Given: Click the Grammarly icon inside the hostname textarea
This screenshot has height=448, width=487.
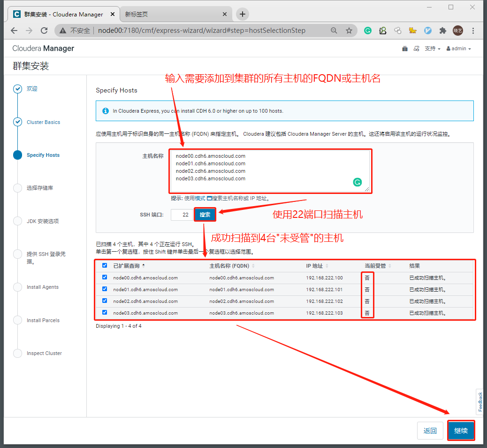Looking at the screenshot, I should click(x=358, y=182).
